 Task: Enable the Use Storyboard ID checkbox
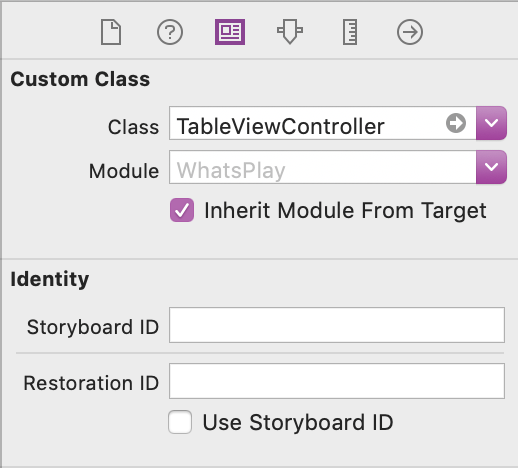pos(180,422)
